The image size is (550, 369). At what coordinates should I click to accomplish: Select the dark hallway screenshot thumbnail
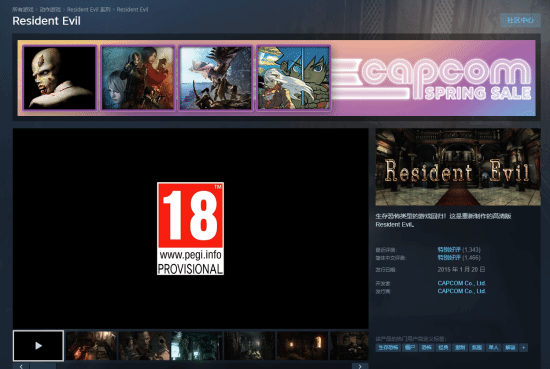tap(250, 345)
